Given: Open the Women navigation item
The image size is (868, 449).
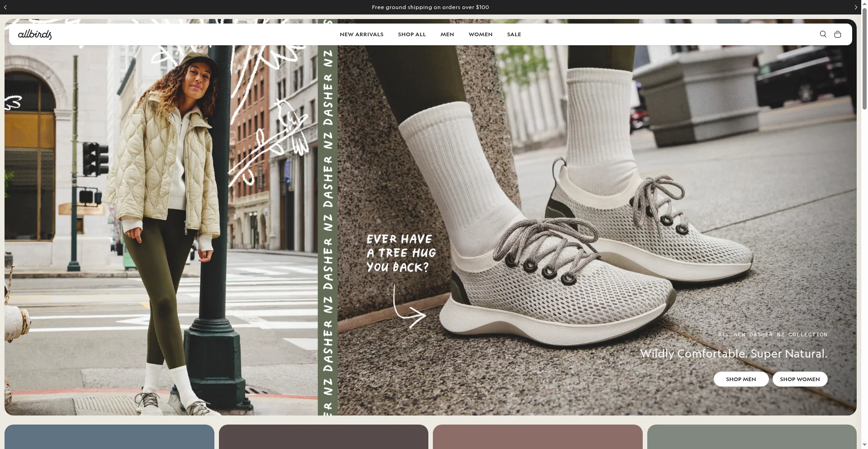Looking at the screenshot, I should 480,34.
